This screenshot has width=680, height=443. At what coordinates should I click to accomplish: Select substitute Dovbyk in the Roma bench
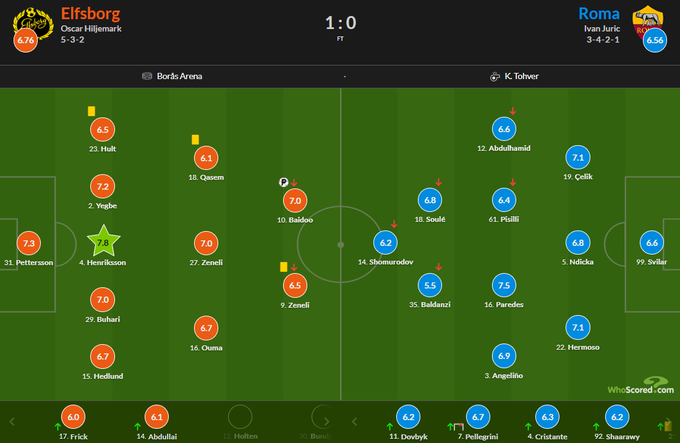407,418
